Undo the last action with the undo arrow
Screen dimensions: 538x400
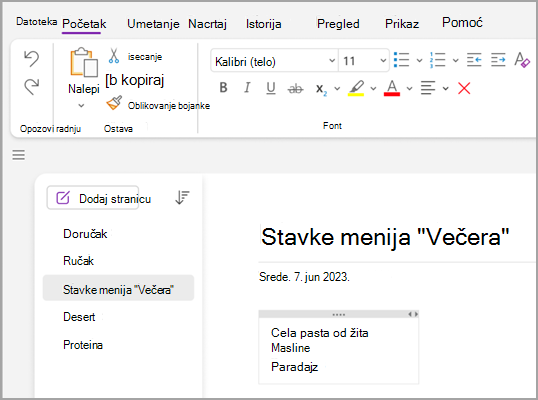pyautogui.click(x=32, y=58)
